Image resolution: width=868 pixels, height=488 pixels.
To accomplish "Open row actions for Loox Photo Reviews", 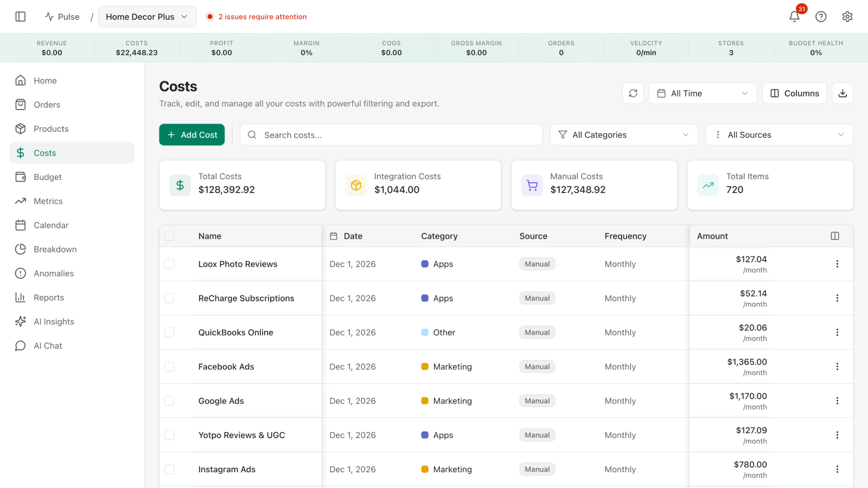I will point(837,264).
